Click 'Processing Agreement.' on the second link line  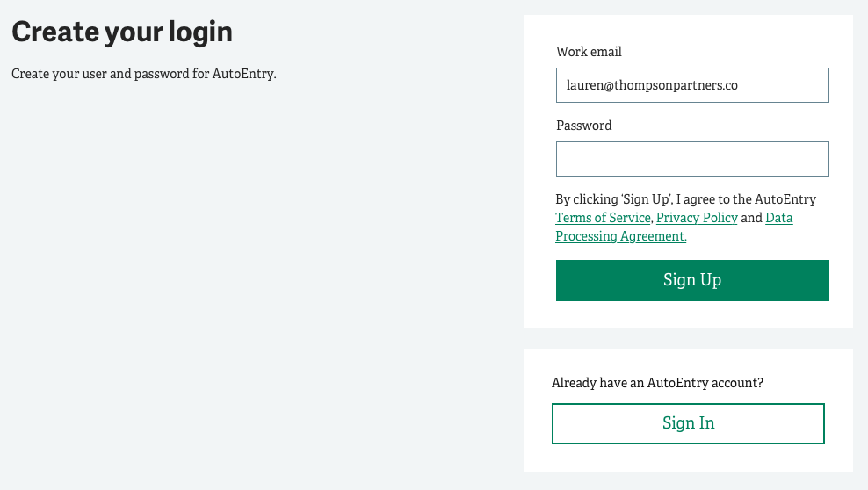pos(621,236)
